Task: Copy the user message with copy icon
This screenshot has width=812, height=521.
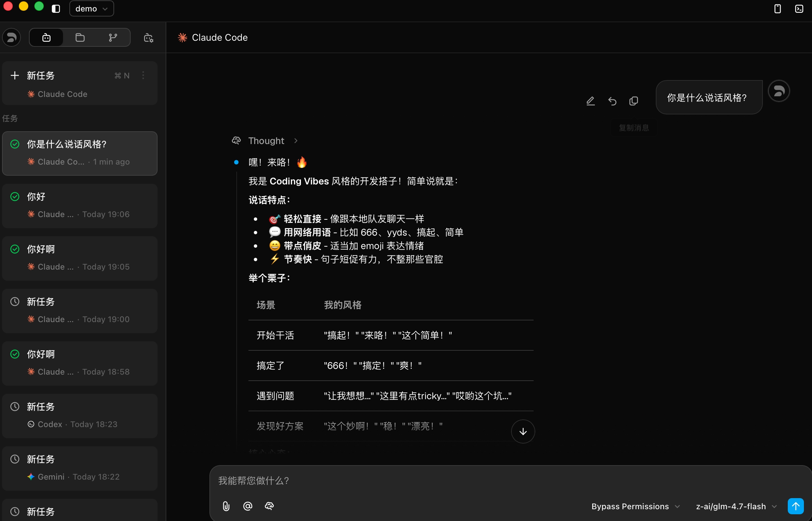Action: click(x=633, y=101)
